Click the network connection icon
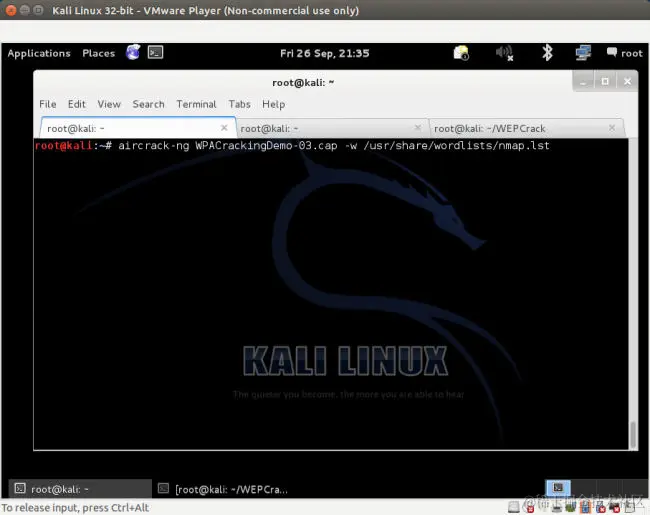 coord(583,53)
